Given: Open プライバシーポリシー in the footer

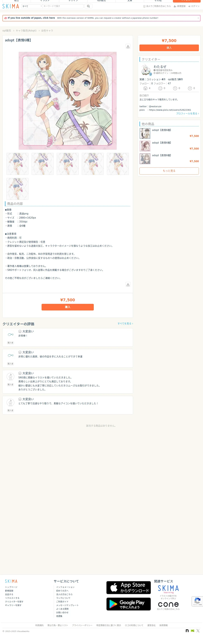Looking at the screenshot, I should point(82,625).
